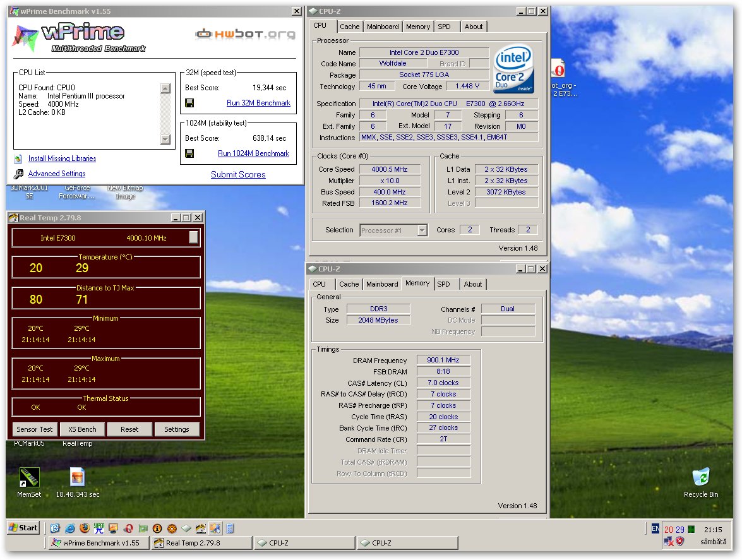Select Real Temp 2.79.8 taskbar button
Image resolution: width=742 pixels, height=560 pixels.
click(201, 543)
